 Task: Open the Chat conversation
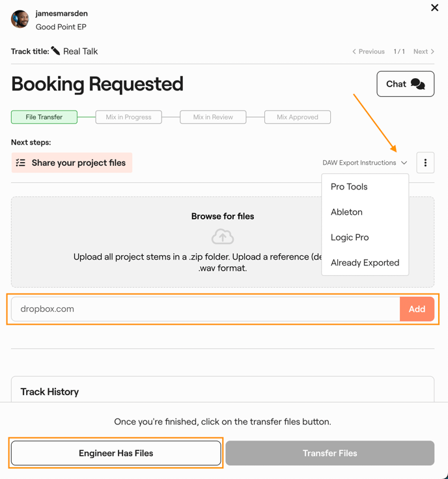click(x=405, y=84)
